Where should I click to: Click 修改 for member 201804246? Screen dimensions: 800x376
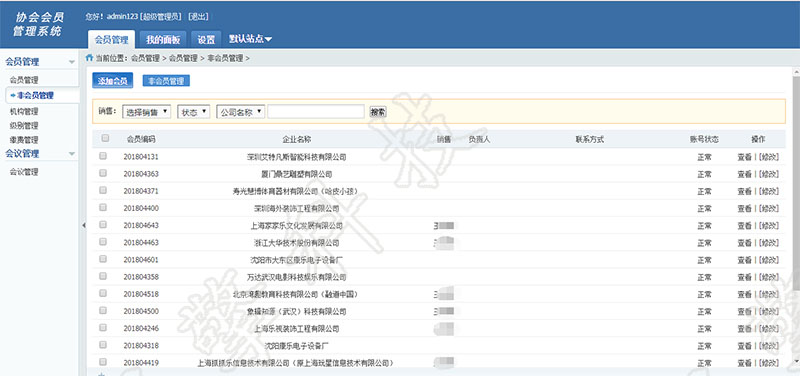769,329
